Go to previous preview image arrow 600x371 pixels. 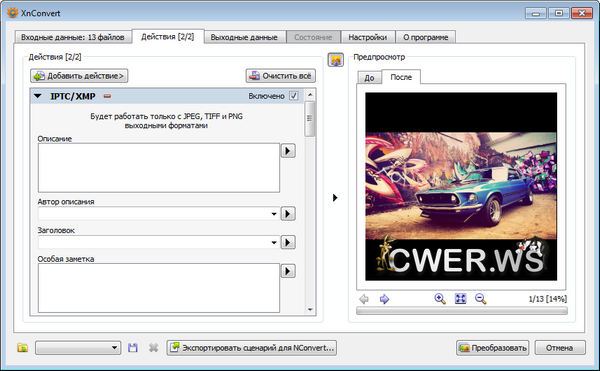364,299
